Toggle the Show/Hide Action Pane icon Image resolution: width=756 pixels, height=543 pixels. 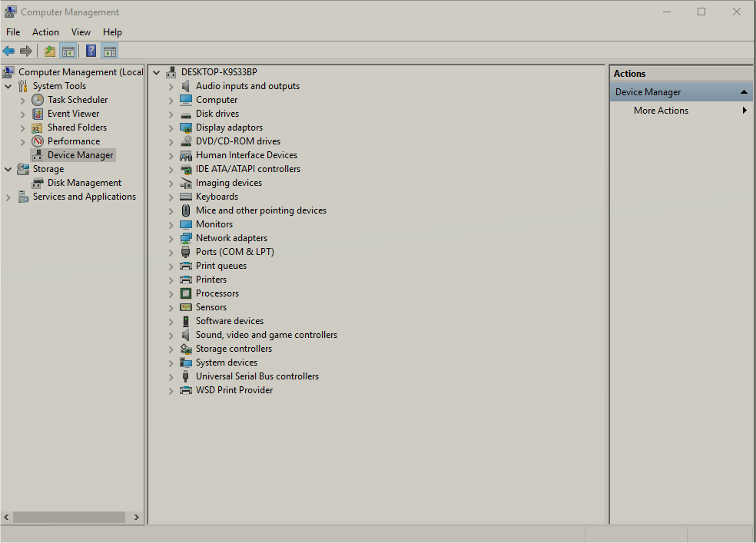point(109,51)
